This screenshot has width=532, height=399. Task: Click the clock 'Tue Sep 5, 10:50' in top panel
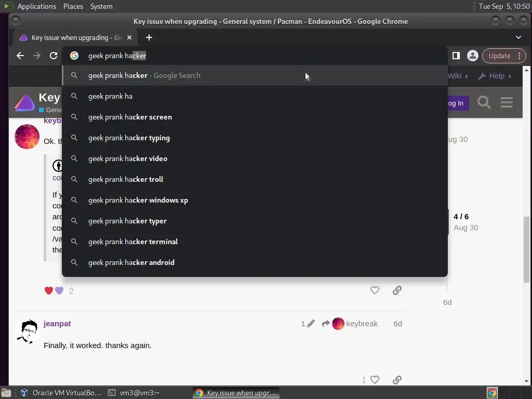click(x=504, y=6)
